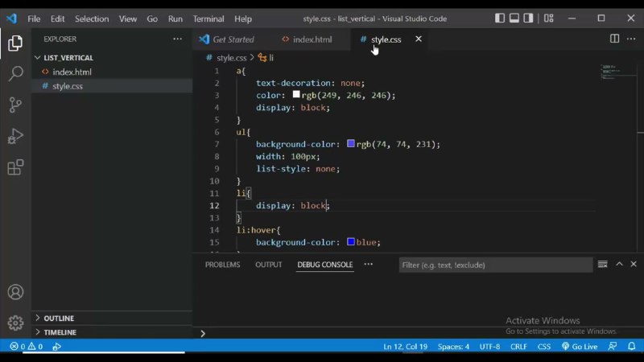The image size is (644, 362).
Task: Open the Extensions view
Action: 15,167
